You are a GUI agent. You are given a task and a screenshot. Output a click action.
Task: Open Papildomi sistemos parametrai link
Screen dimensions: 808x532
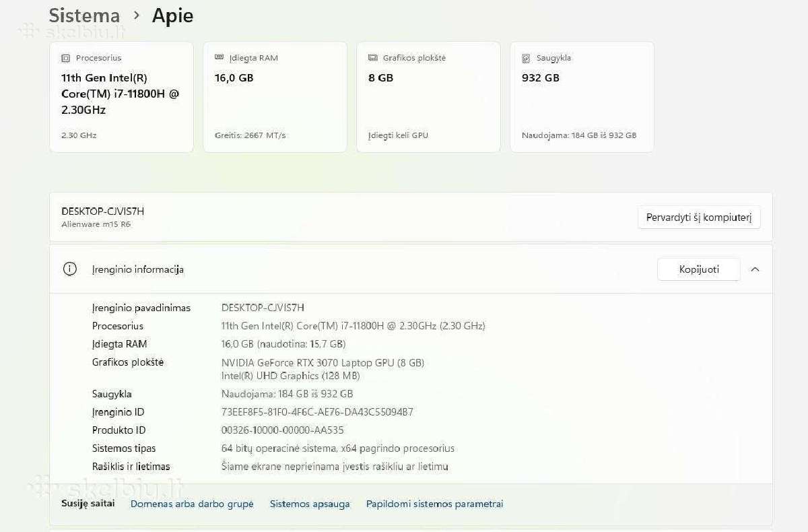(434, 504)
